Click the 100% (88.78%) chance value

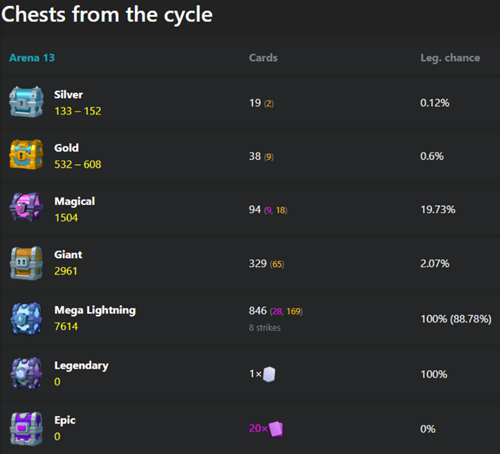(x=456, y=319)
